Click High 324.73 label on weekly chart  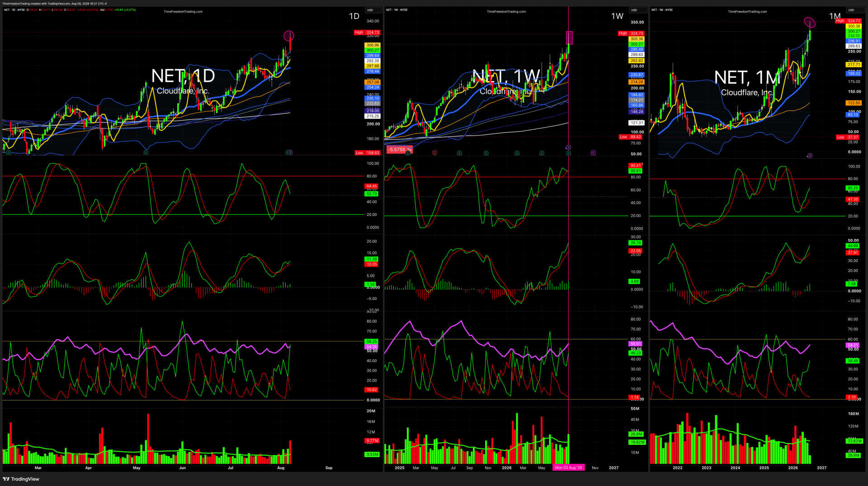coord(631,33)
